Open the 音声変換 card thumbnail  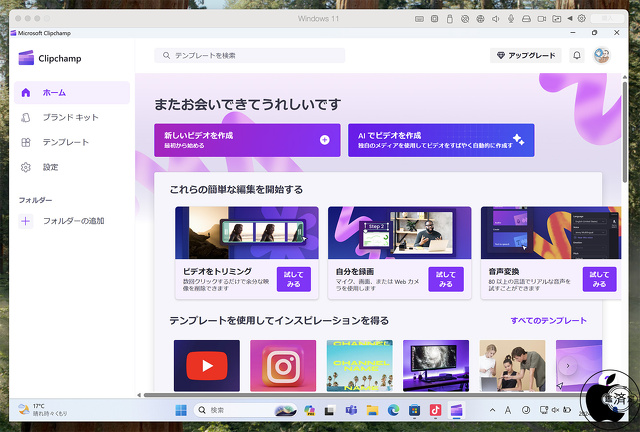click(x=551, y=233)
